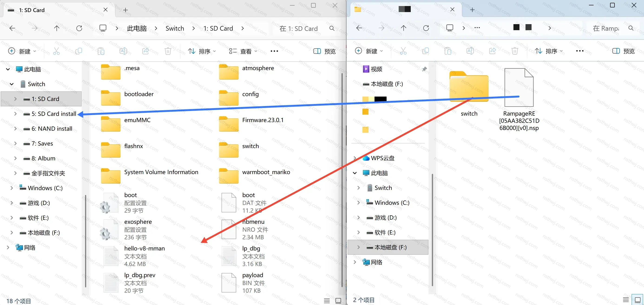Select the payload BIN file
The image size is (644, 305).
243,282
